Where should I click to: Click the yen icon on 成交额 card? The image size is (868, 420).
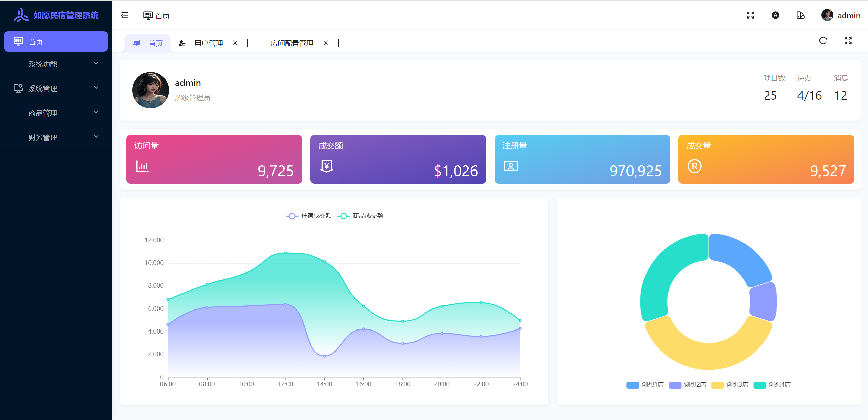point(326,166)
